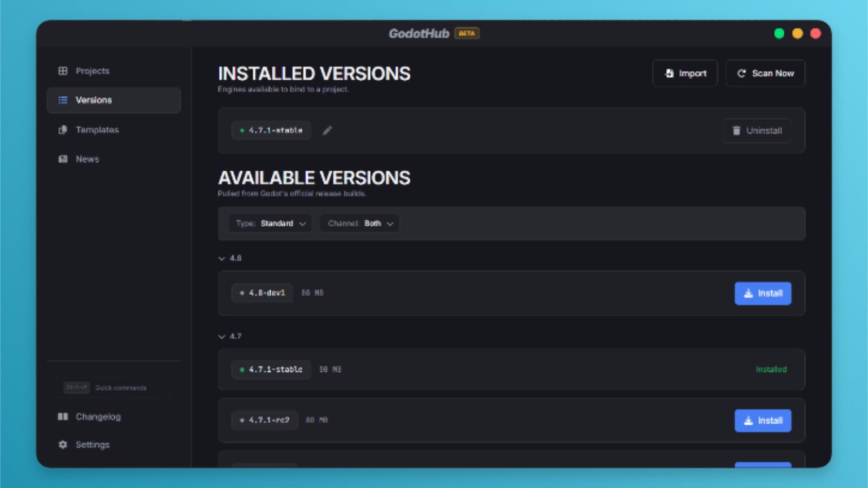The image size is (868, 488).
Task: Click the 4.8-dev1 version tag
Action: (x=262, y=293)
